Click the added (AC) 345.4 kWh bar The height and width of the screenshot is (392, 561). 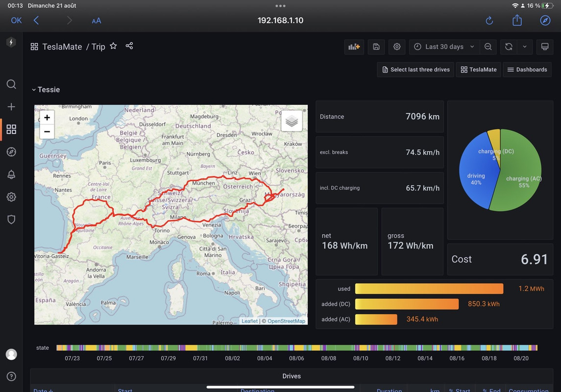[376, 319]
